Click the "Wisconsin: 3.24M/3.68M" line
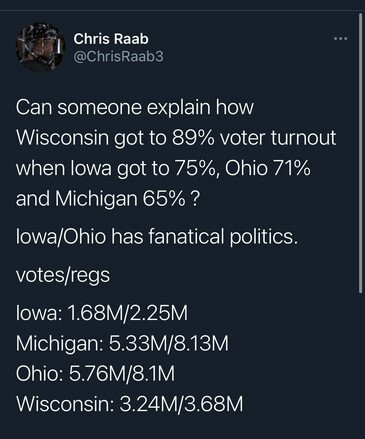 (x=130, y=404)
